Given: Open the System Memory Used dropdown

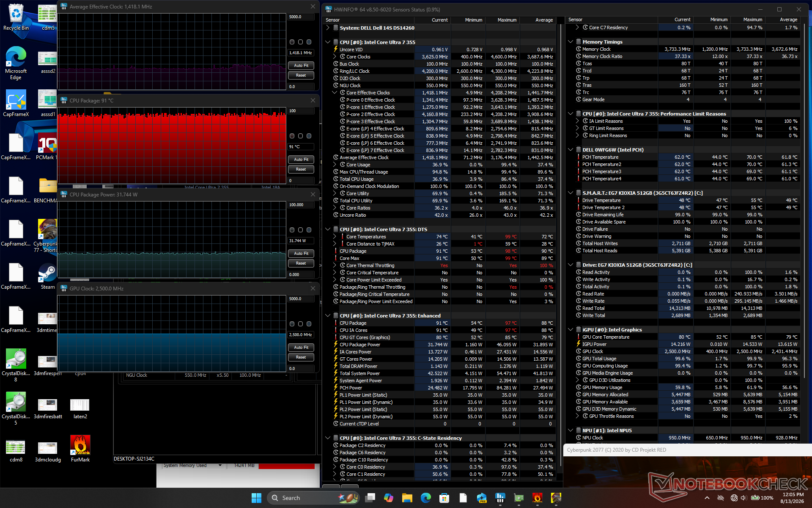Looking at the screenshot, I should [x=220, y=466].
